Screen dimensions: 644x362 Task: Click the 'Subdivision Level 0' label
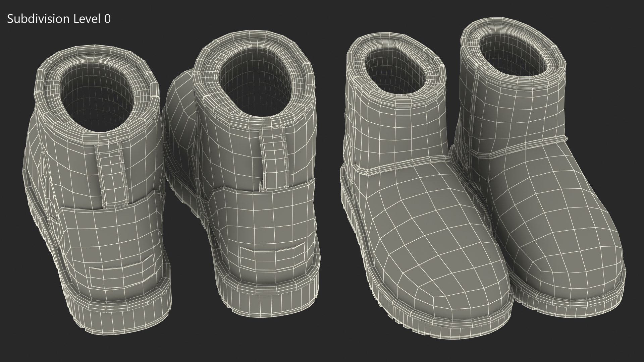(x=59, y=19)
